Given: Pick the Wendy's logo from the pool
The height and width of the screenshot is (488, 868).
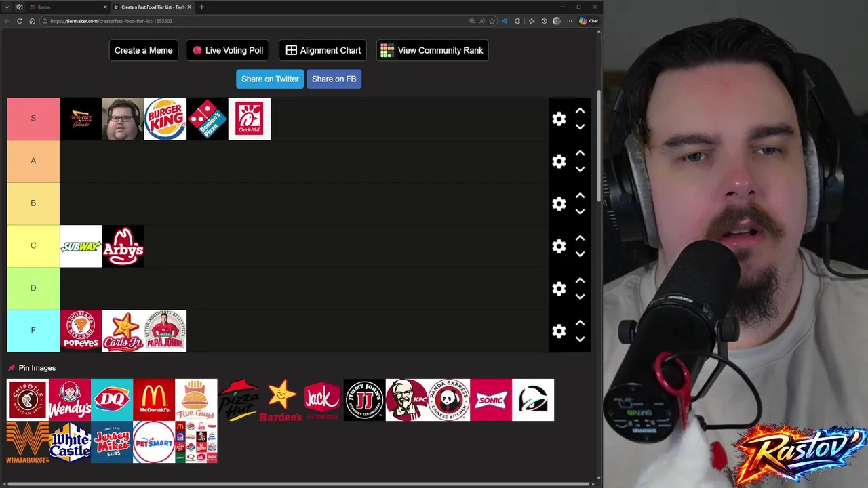Looking at the screenshot, I should click(x=70, y=400).
